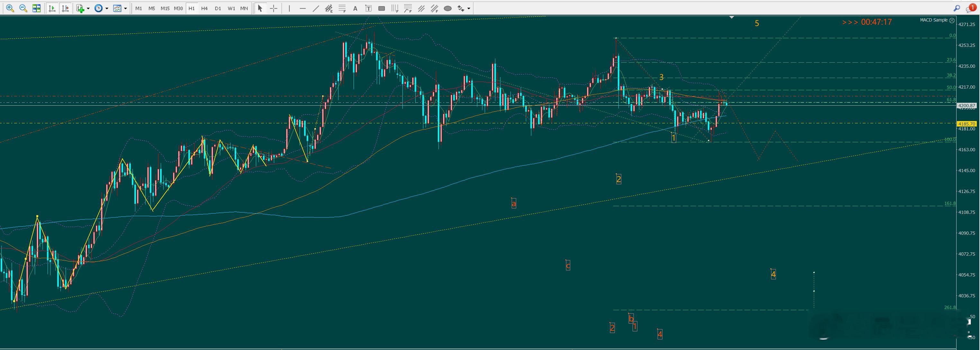
Task: Switch chart to M15 timeframe
Action: click(165, 8)
